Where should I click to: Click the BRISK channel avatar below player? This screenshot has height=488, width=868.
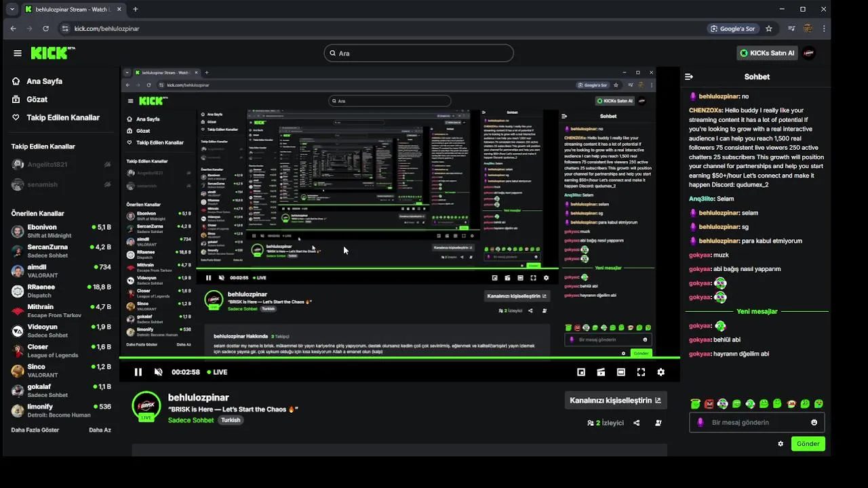pyautogui.click(x=146, y=406)
